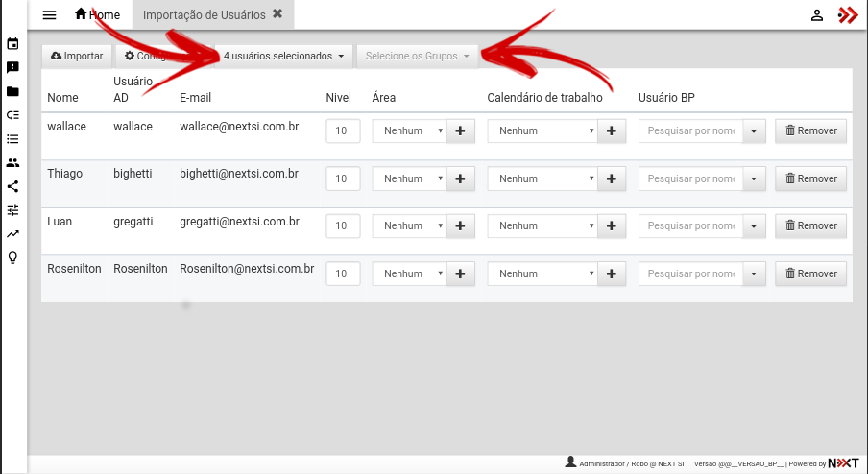Remove the user Luan
Viewport: 868px width, 474px height.
coord(810,226)
